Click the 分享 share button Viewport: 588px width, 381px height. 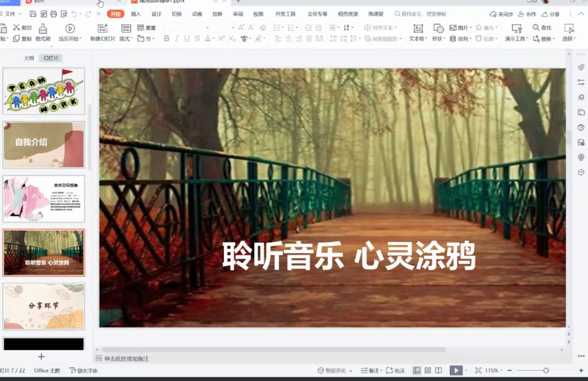(551, 14)
